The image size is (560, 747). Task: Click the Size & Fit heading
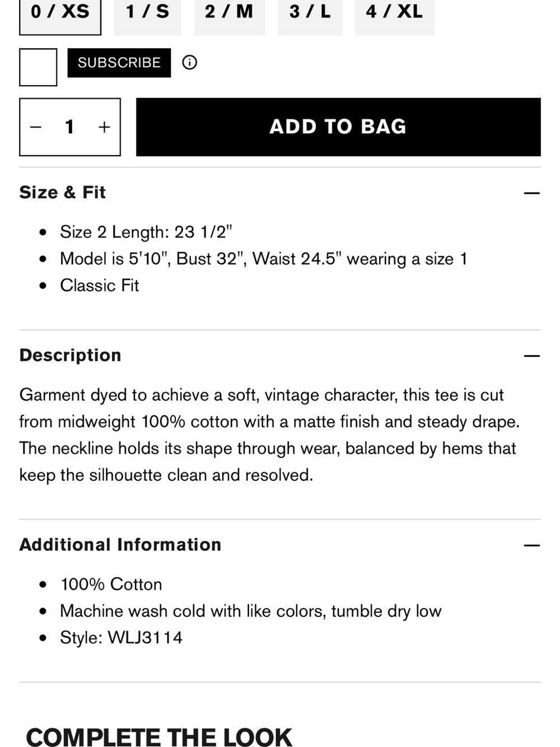pyautogui.click(x=63, y=192)
